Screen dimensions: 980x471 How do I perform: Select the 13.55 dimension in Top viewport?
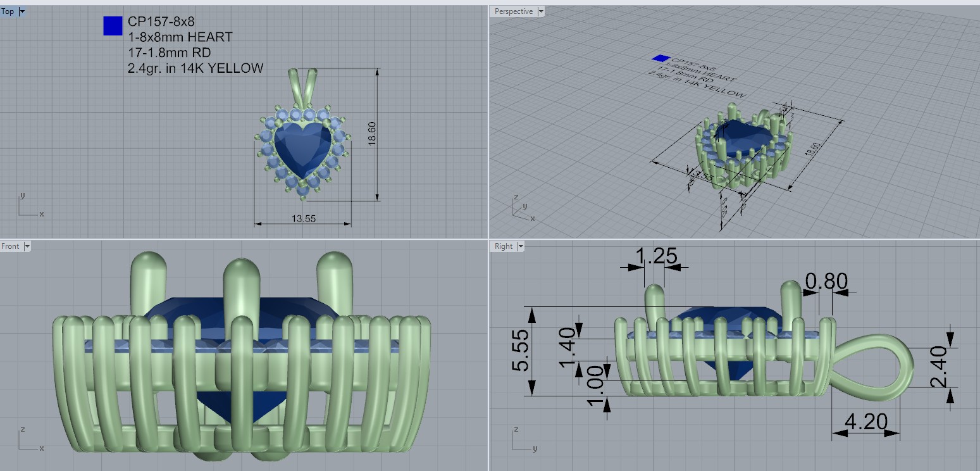tap(304, 219)
